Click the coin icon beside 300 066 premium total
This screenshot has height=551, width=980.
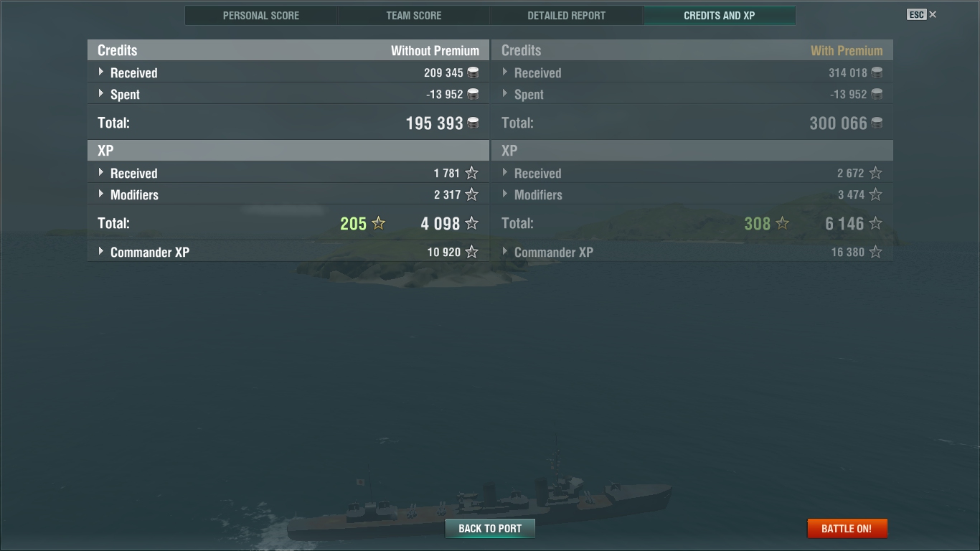point(877,123)
